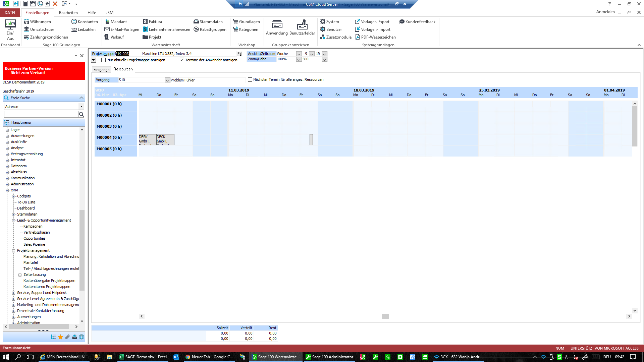Open Sales Pipeline in the tree

tap(34, 244)
